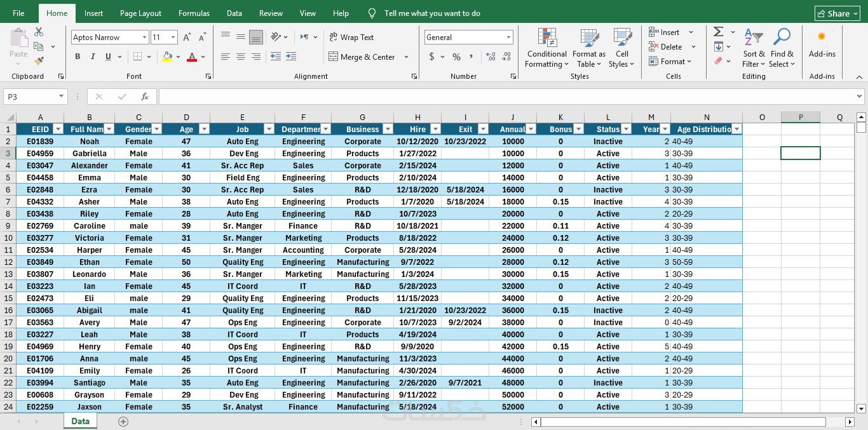868x430 pixels.
Task: Apply the yellow Fill Color
Action: [167, 57]
